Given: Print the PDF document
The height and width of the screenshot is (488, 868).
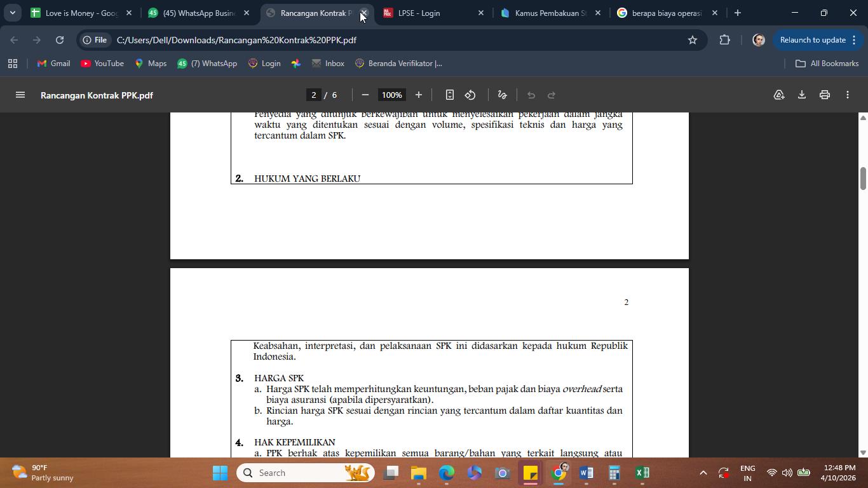Looking at the screenshot, I should (x=825, y=95).
